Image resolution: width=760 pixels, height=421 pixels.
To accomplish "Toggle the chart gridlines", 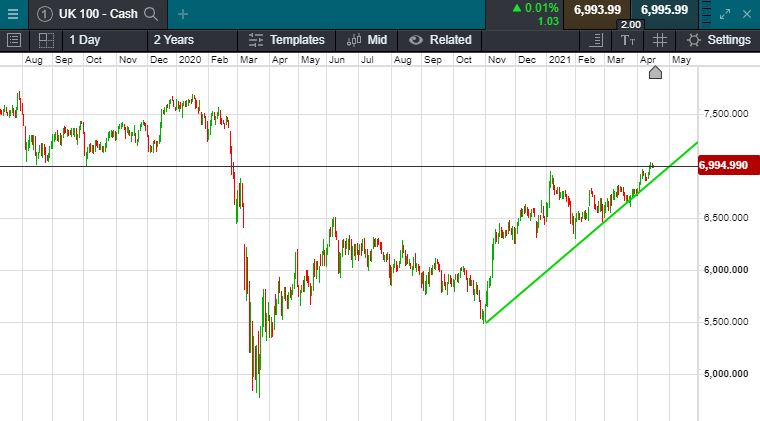I will tap(659, 40).
